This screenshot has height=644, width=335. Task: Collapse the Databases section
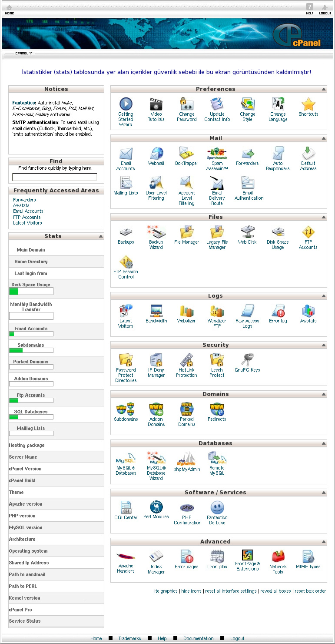pos(324,443)
